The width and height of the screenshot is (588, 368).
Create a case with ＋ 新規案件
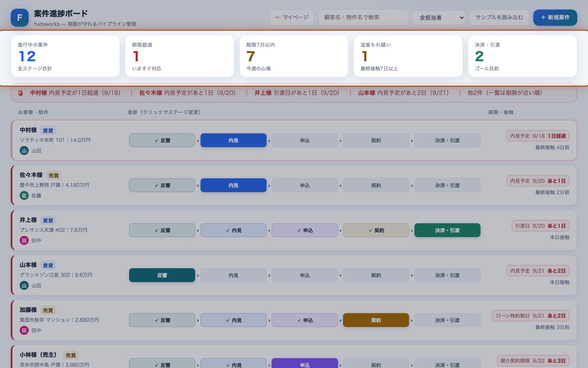(555, 18)
